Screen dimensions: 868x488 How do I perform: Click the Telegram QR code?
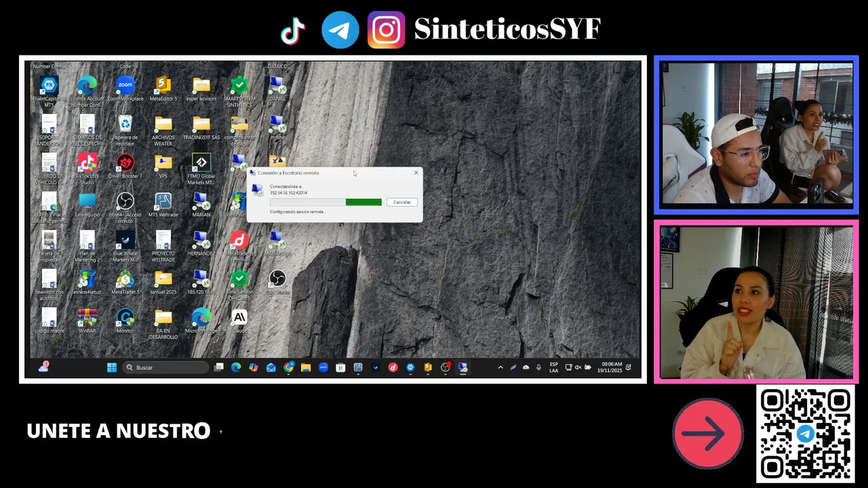coord(806,434)
